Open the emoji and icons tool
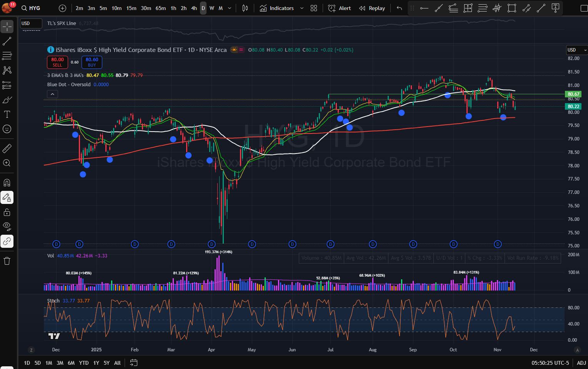588x369 pixels. tap(7, 129)
